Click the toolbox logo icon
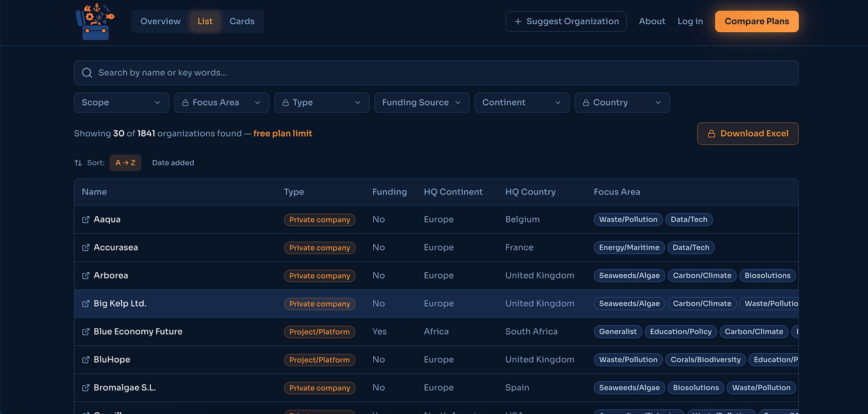 [x=95, y=21]
